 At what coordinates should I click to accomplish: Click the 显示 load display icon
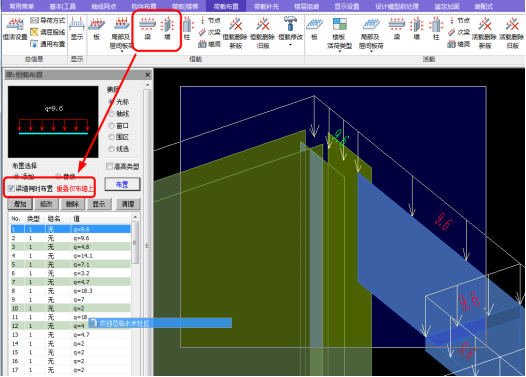(x=77, y=29)
